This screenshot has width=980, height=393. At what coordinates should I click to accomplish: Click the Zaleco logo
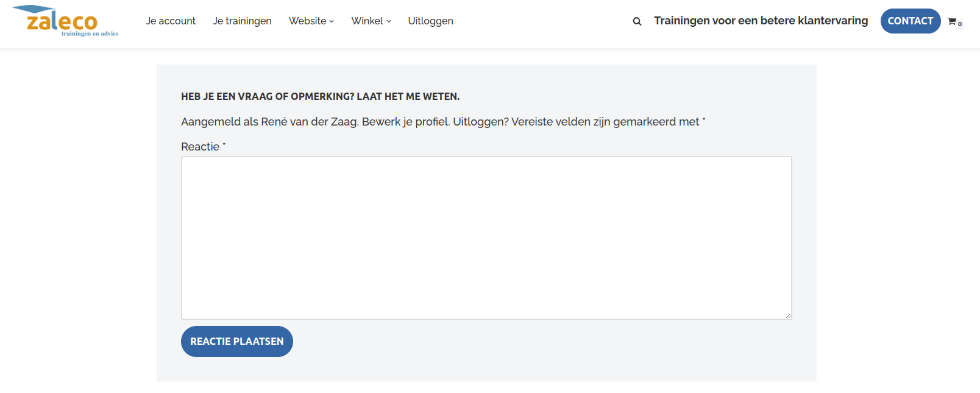click(65, 21)
